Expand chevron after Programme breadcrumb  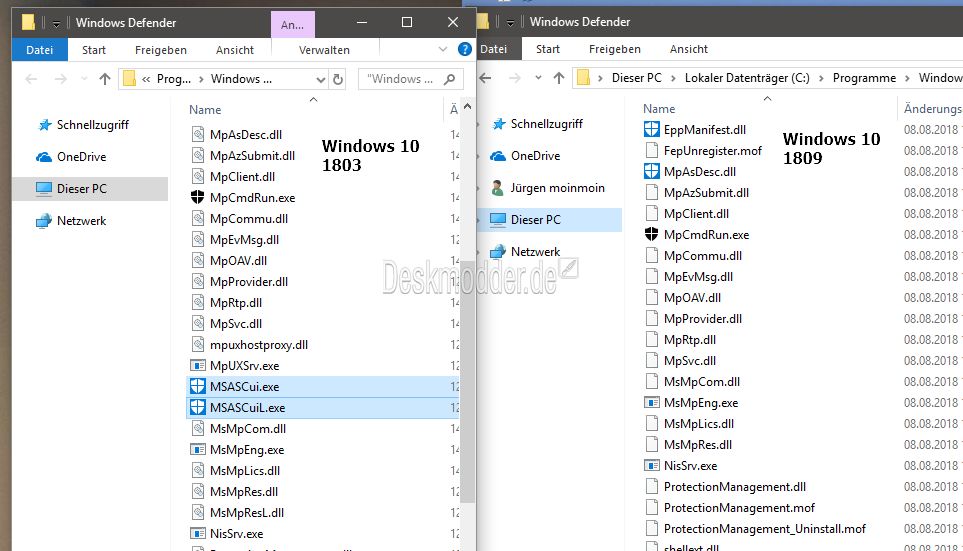(907, 78)
